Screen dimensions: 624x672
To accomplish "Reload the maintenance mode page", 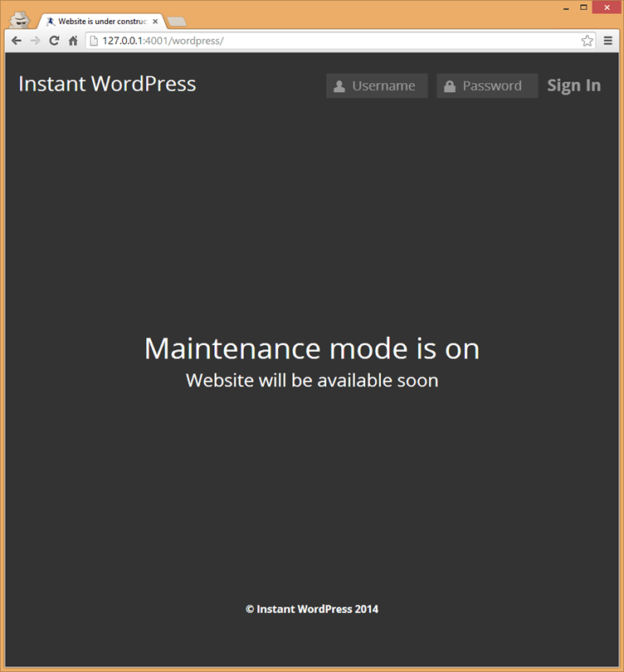I will tap(54, 41).
